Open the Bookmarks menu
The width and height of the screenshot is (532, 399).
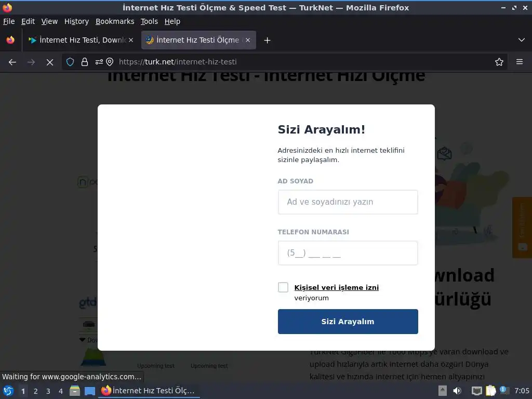point(115,21)
